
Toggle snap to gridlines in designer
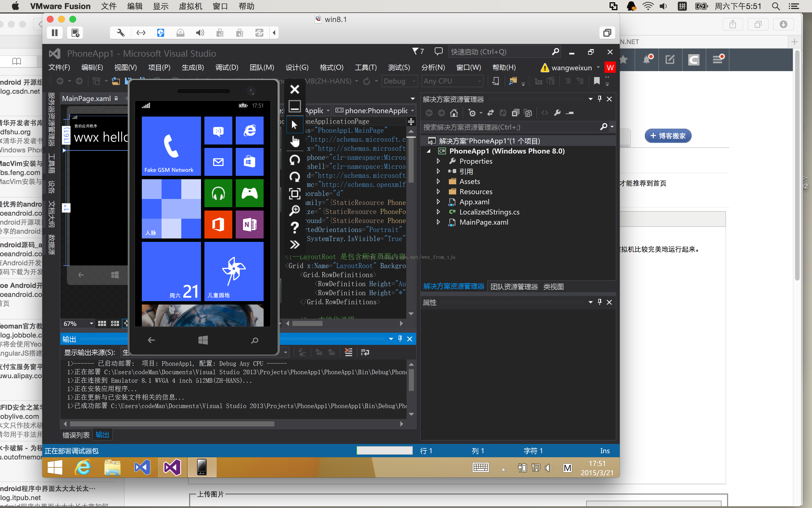(x=115, y=323)
